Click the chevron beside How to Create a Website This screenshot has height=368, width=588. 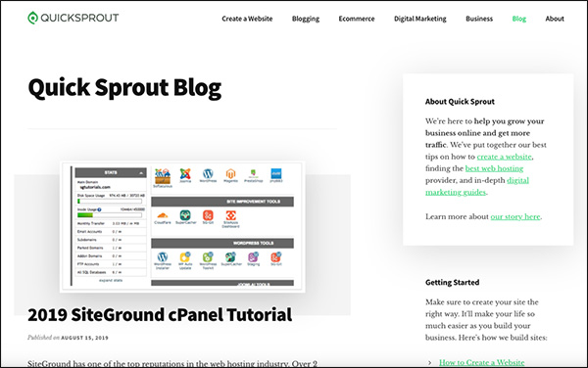point(430,362)
